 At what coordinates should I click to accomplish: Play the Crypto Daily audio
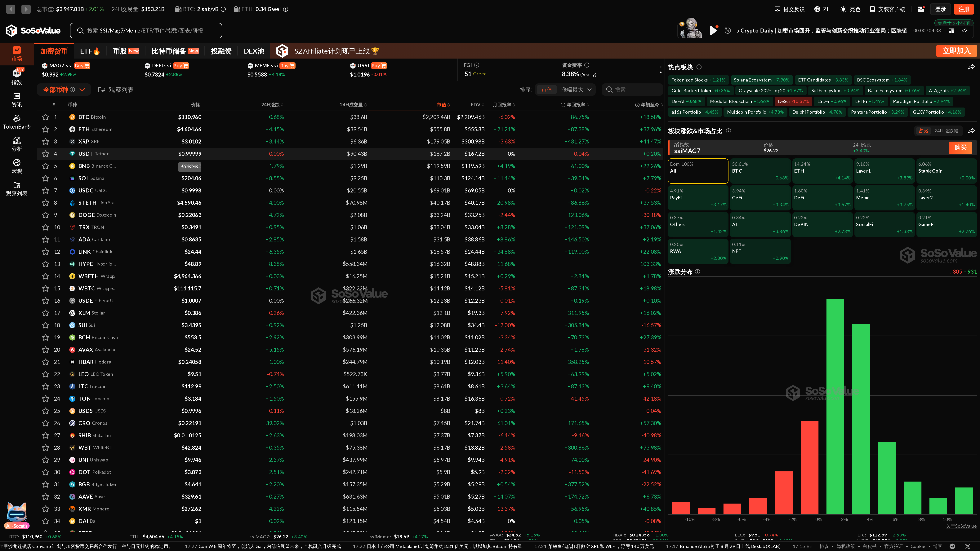click(x=713, y=30)
